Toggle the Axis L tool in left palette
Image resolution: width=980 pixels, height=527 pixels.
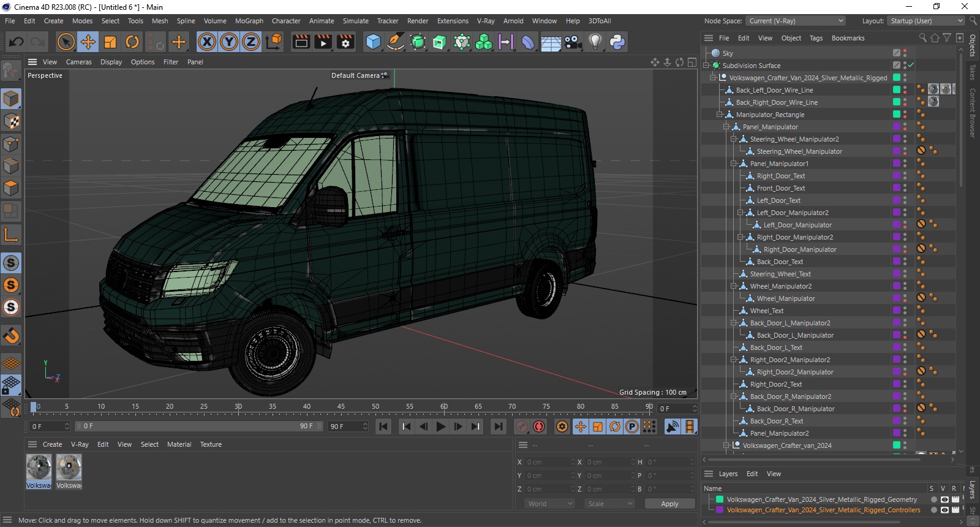11,235
